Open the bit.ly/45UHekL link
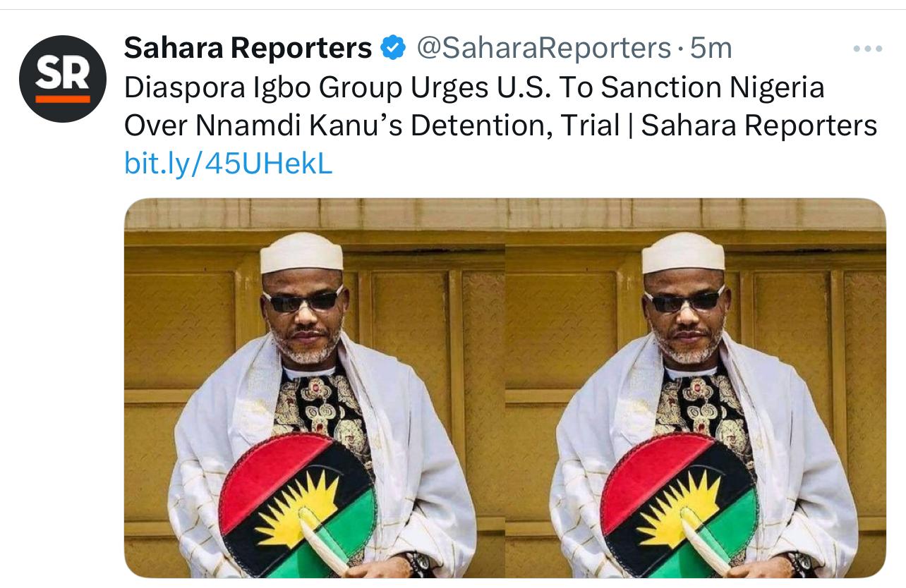The height and width of the screenshot is (588, 906). click(x=228, y=164)
